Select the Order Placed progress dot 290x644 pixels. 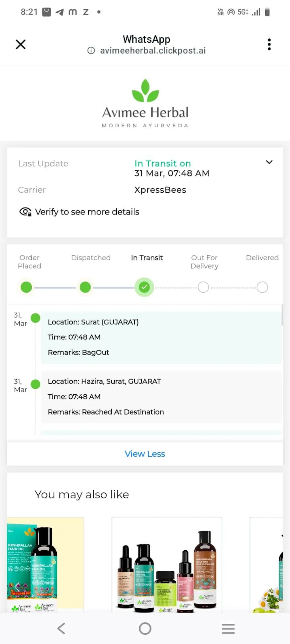pyautogui.click(x=26, y=287)
